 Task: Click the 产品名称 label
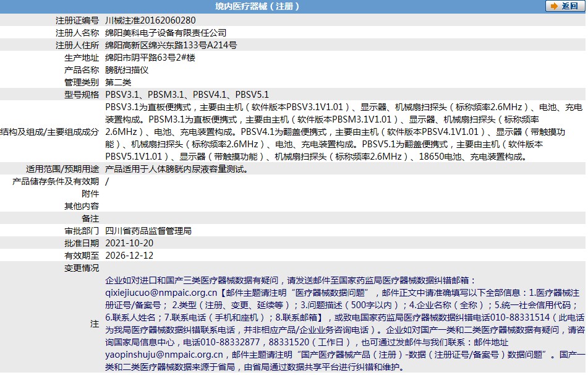(x=82, y=70)
